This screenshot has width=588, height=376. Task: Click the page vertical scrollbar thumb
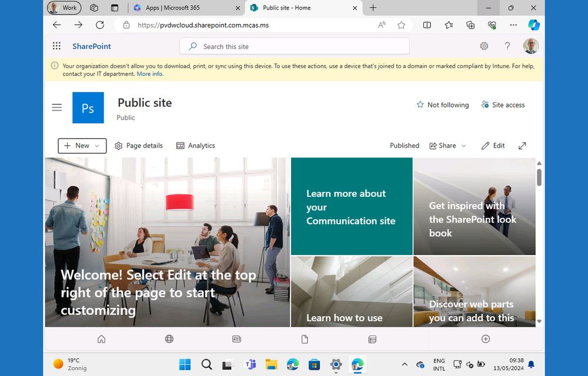coord(539,177)
